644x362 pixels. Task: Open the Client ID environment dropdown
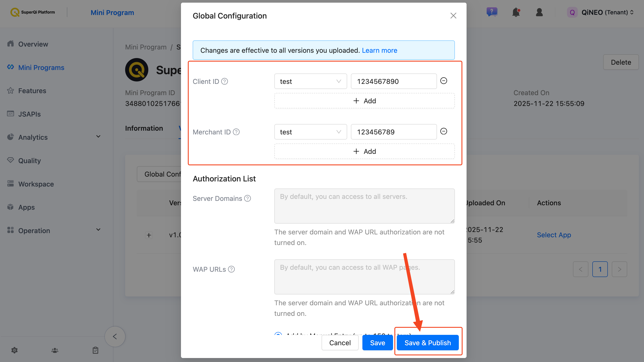[x=311, y=81]
